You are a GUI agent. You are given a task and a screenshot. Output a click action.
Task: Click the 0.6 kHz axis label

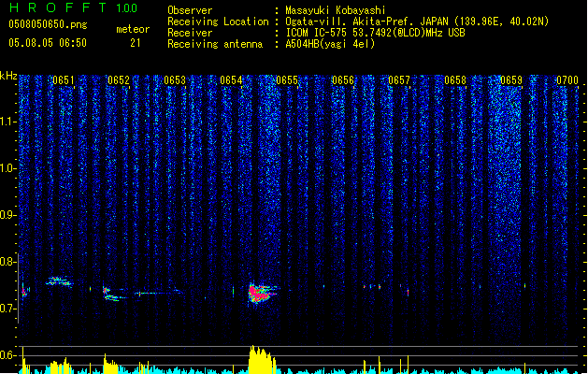tap(8, 355)
